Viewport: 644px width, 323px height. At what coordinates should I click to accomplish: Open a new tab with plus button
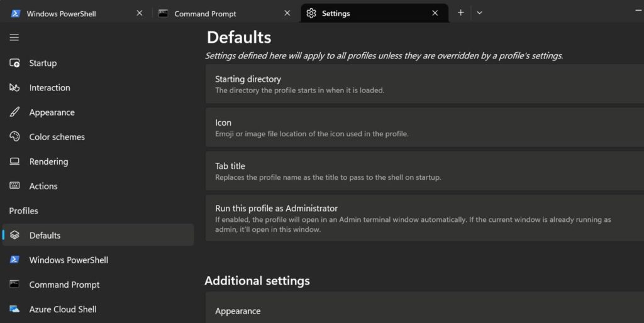coord(460,13)
